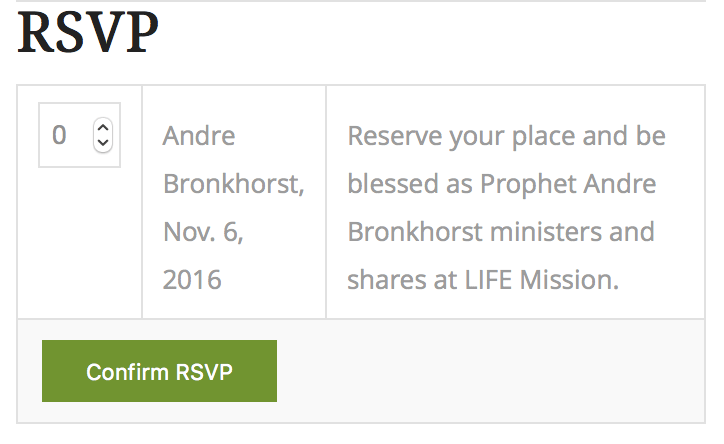
Task: Select "Bronkhorst," in the event title cell
Action: pyautogui.click(x=233, y=184)
